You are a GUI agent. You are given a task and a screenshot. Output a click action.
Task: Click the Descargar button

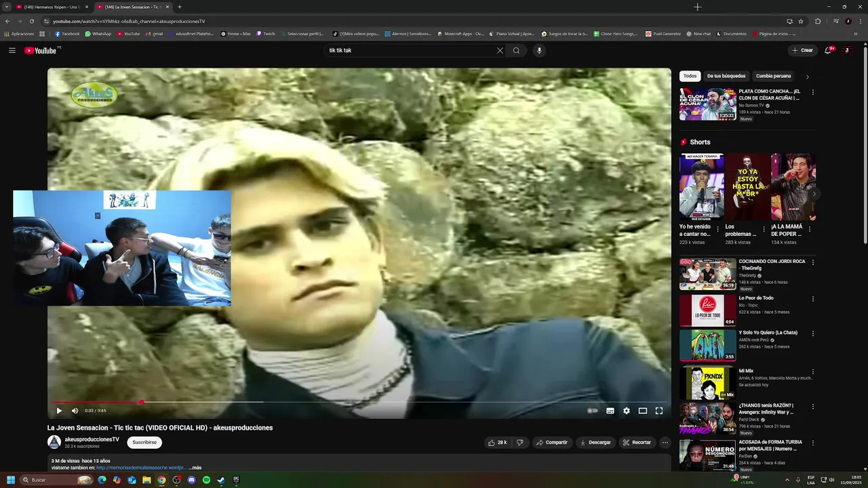tap(595, 443)
